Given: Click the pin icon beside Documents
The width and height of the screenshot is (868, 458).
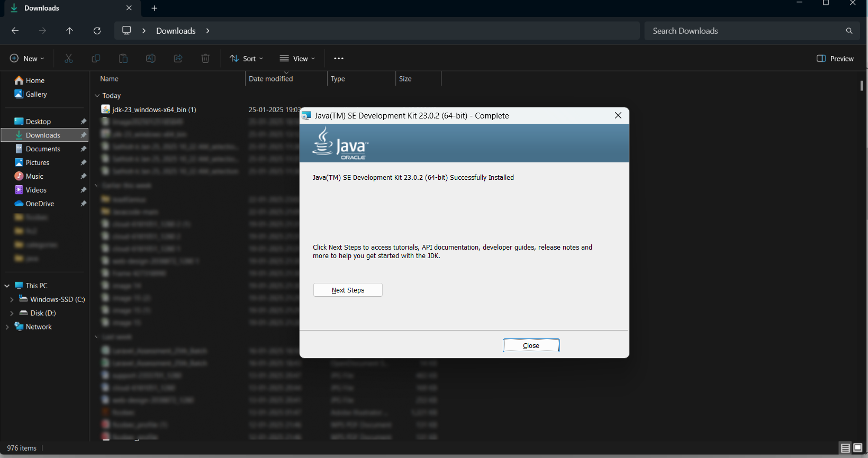Looking at the screenshot, I should tap(83, 149).
